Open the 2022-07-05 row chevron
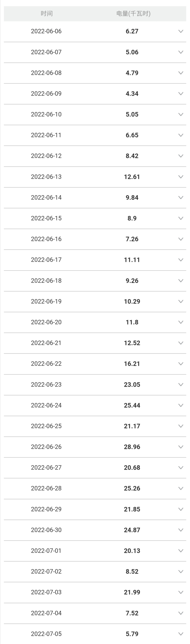The width and height of the screenshot is (190, 644). coord(181,634)
